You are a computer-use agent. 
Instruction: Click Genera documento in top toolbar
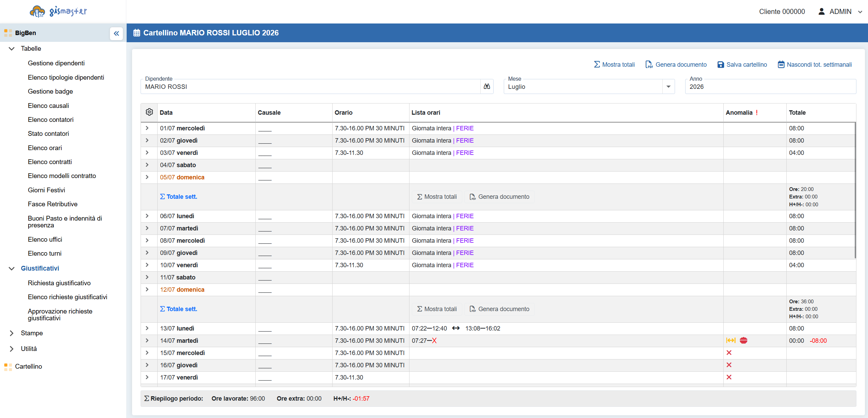tap(676, 65)
